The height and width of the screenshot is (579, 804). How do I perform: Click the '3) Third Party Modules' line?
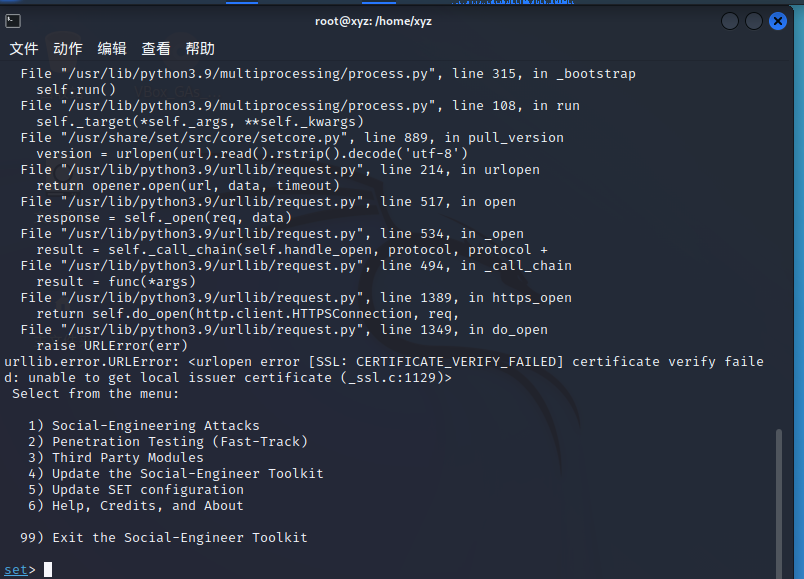(x=116, y=457)
